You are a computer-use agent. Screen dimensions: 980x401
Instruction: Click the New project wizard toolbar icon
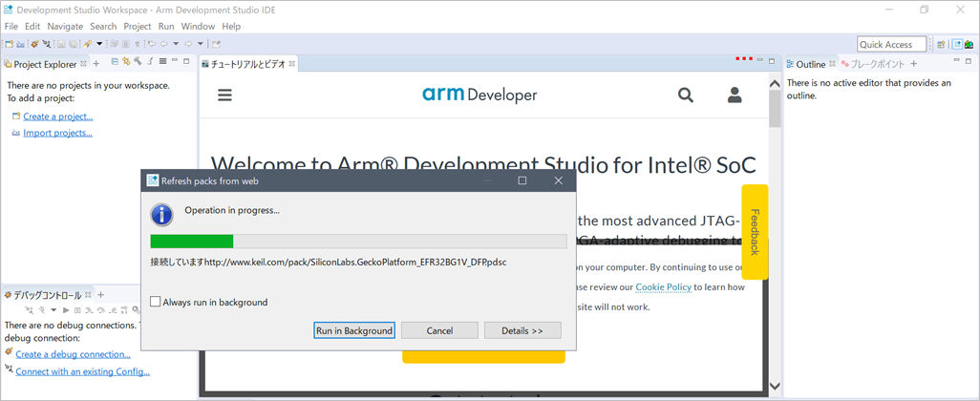click(10, 44)
